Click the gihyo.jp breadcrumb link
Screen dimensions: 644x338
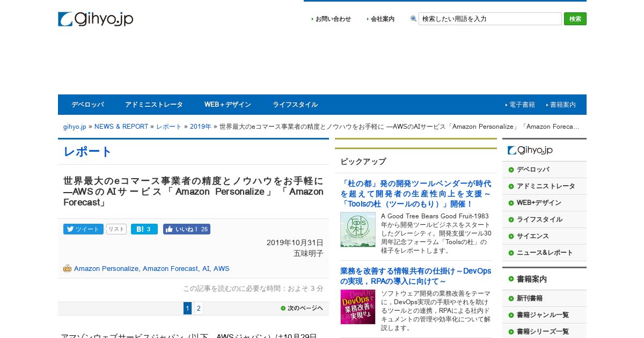coord(75,127)
